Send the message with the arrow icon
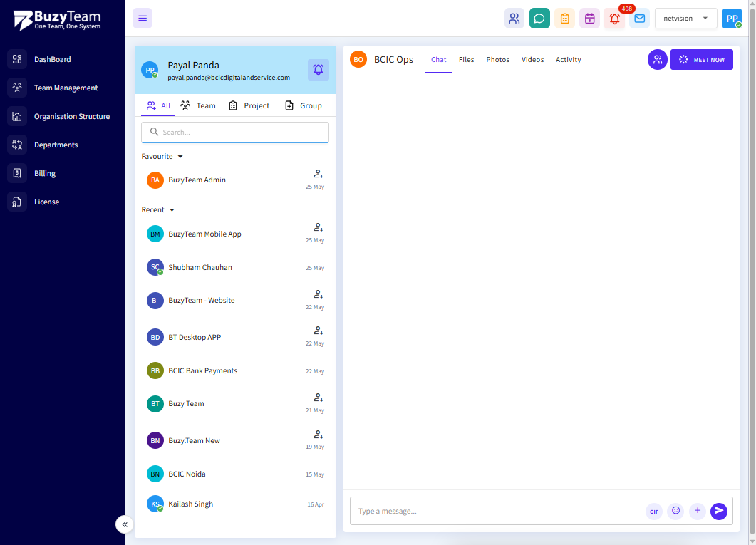 (x=718, y=511)
